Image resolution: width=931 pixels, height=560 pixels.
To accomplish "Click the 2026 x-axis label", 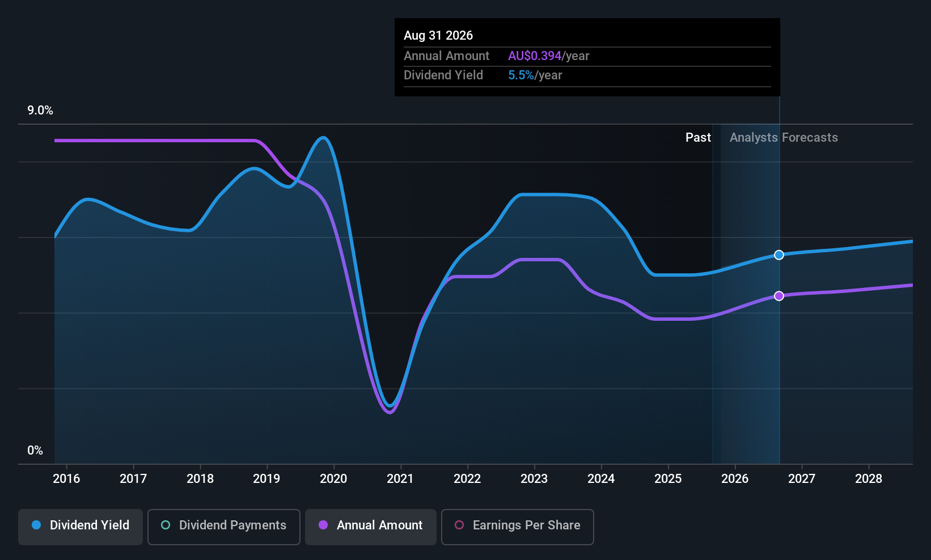I will [735, 479].
